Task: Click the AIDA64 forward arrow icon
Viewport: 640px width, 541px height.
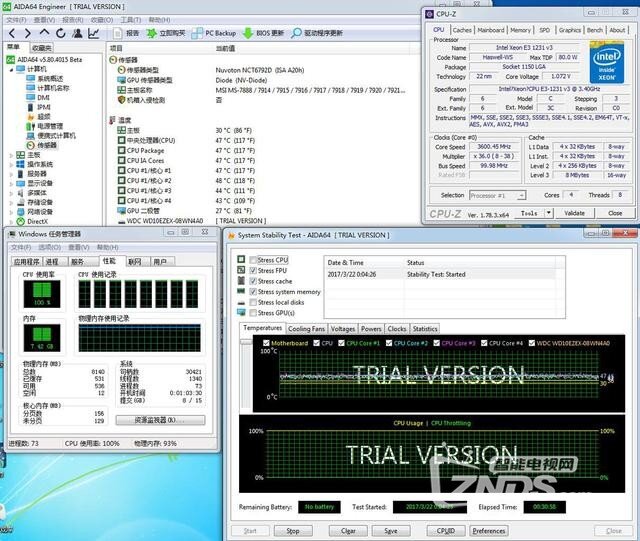Action: [x=28, y=33]
